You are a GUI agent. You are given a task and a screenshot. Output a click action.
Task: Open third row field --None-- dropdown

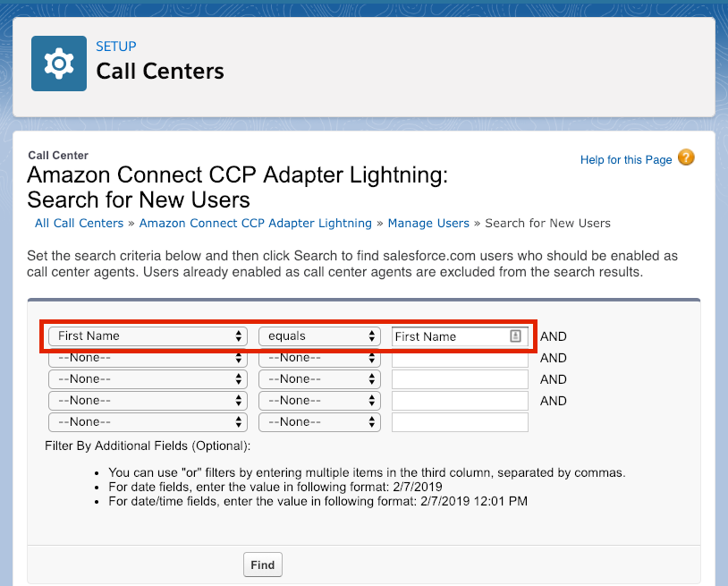148,379
